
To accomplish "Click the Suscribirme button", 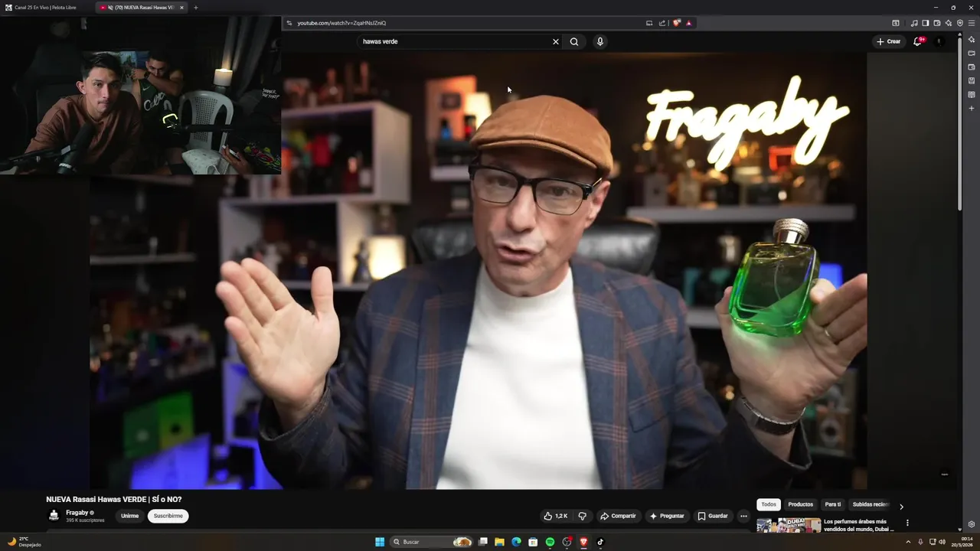I will tap(168, 516).
